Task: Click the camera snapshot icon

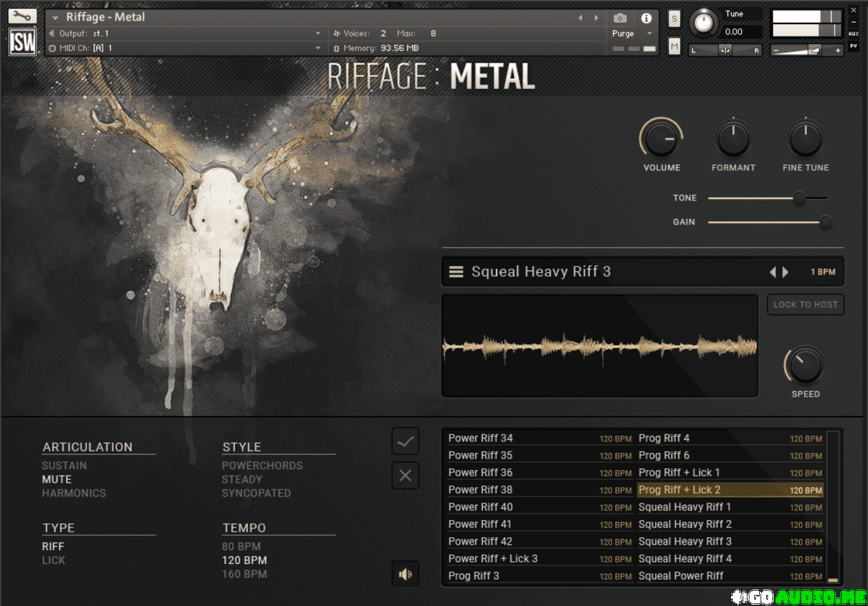Action: [x=620, y=18]
